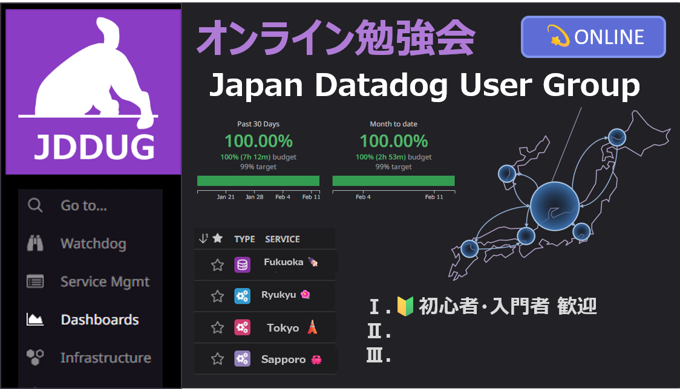Click the Kyushu node on the map

tap(469, 249)
